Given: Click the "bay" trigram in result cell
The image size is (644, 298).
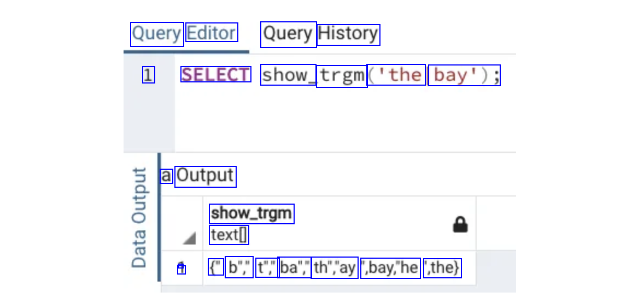Looking at the screenshot, I should [380, 268].
